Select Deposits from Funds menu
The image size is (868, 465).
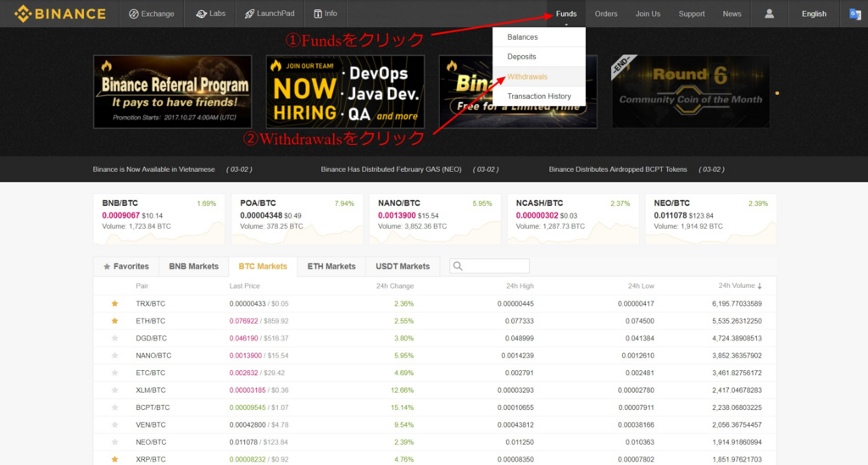point(538,57)
